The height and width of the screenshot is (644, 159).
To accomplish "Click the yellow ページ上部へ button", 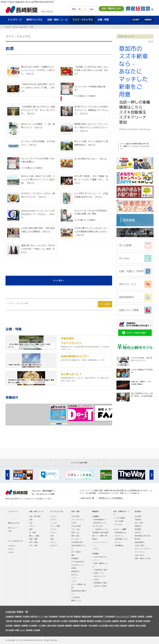I will 105,304.
